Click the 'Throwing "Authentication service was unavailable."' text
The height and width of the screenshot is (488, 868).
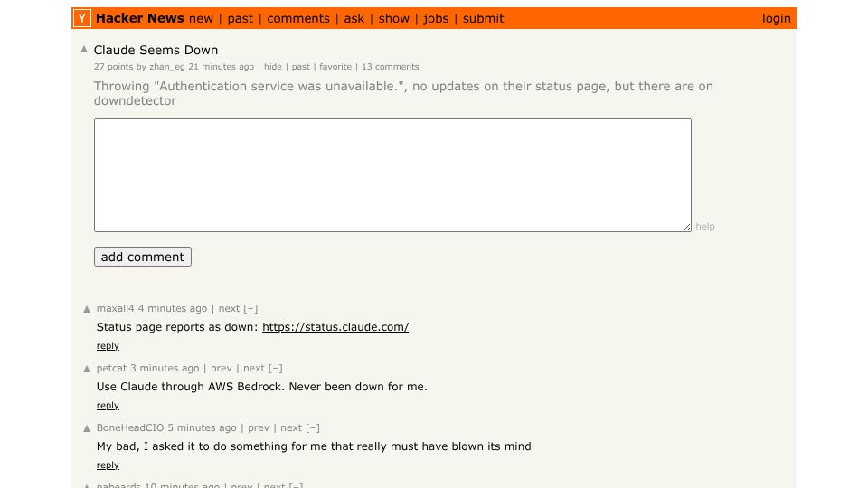403,93
